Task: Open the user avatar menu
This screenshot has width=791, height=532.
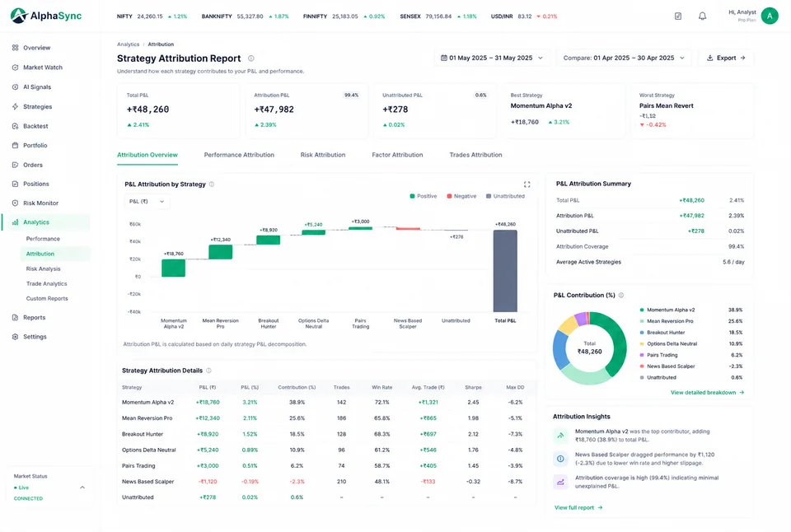Action: pyautogui.click(x=770, y=16)
